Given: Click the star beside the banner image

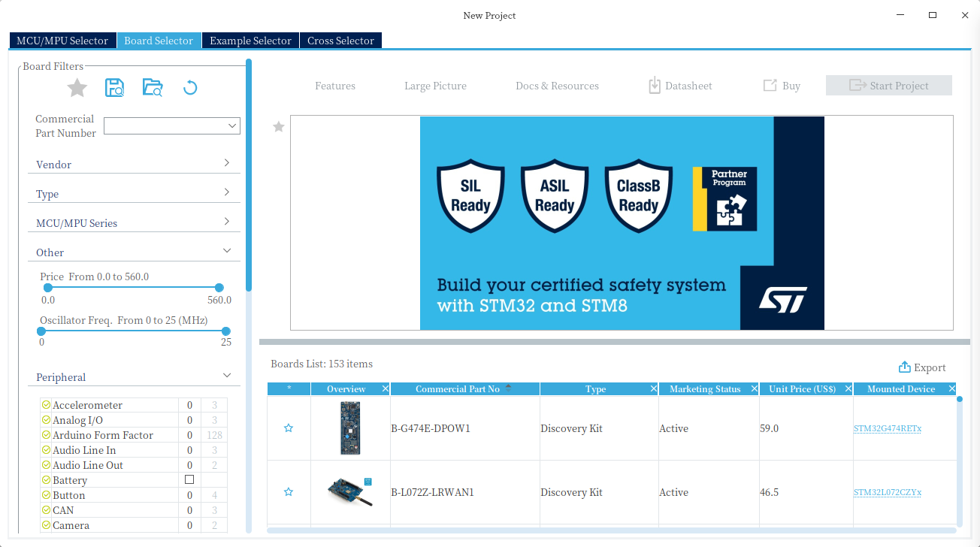Looking at the screenshot, I should pos(279,126).
